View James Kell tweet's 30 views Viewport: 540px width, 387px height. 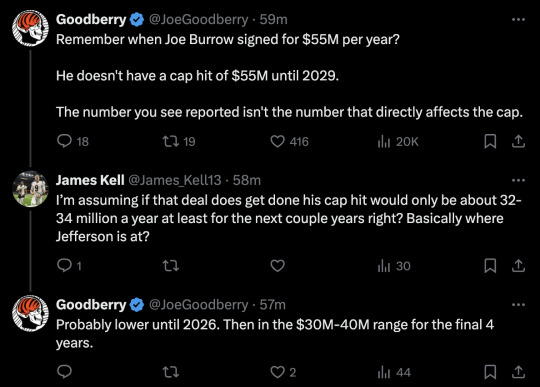point(394,266)
